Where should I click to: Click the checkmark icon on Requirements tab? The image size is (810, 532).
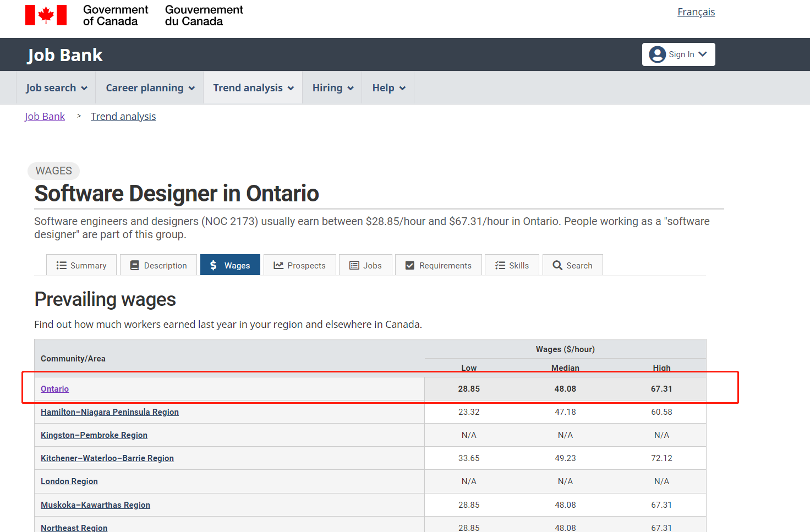click(x=410, y=266)
